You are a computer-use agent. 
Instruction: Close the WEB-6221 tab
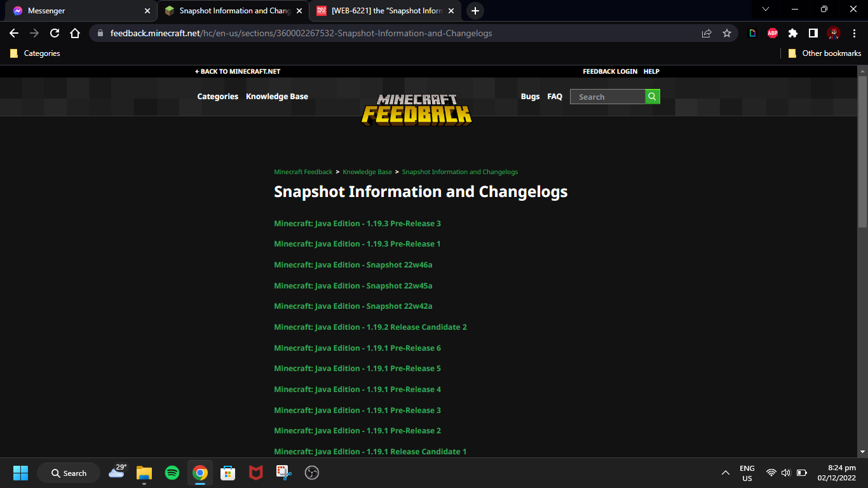pyautogui.click(x=451, y=11)
